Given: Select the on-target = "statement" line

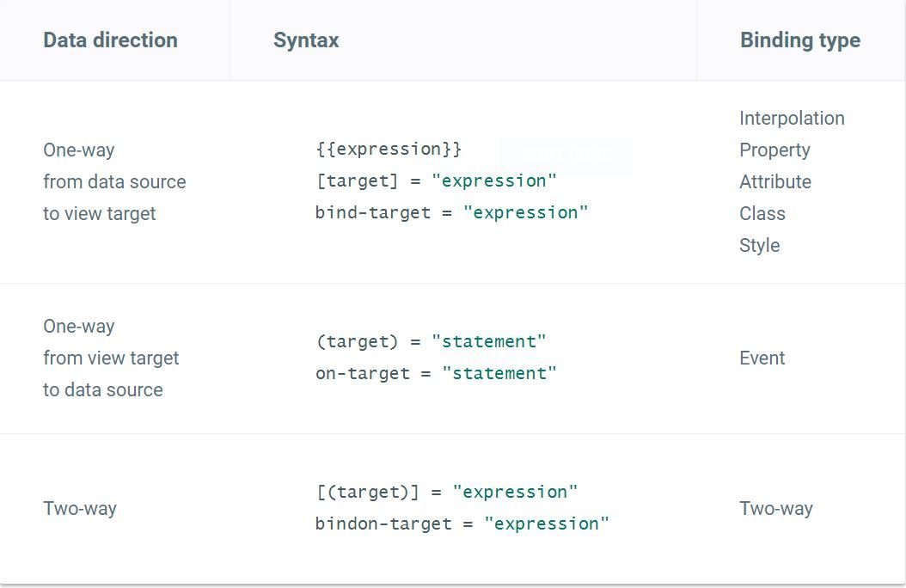Looking at the screenshot, I should click(x=436, y=374).
